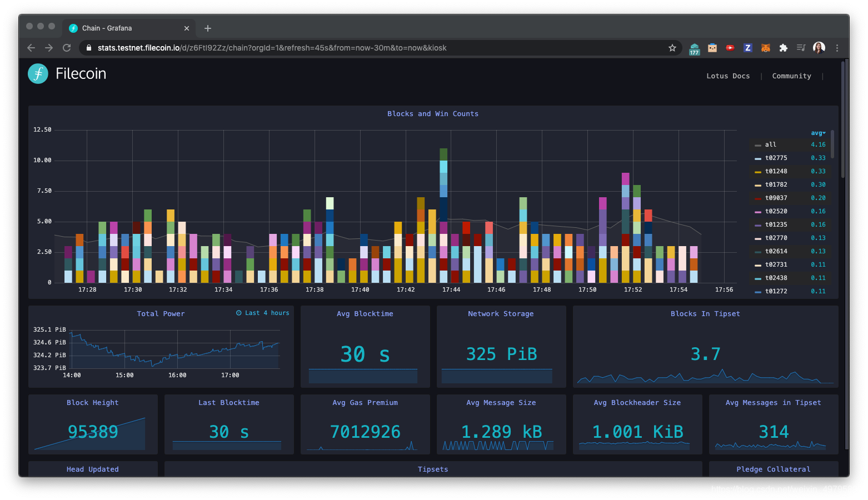Open the Lotus Docs link
The image size is (868, 500).
(728, 76)
